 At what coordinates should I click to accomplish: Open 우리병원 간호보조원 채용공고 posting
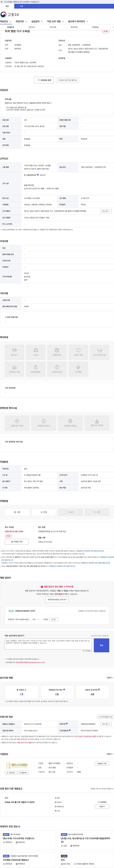(x=16, y=860)
